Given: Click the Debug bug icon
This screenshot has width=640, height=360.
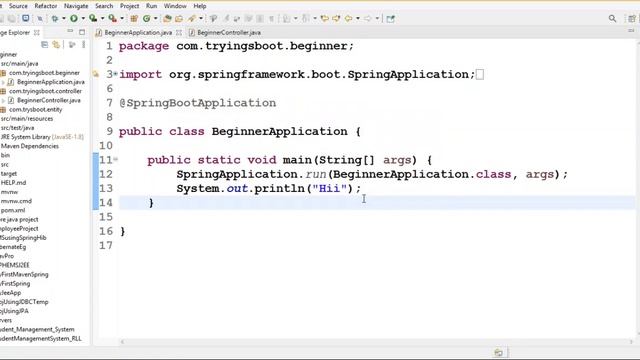Looking at the screenshot, I should coord(55,18).
